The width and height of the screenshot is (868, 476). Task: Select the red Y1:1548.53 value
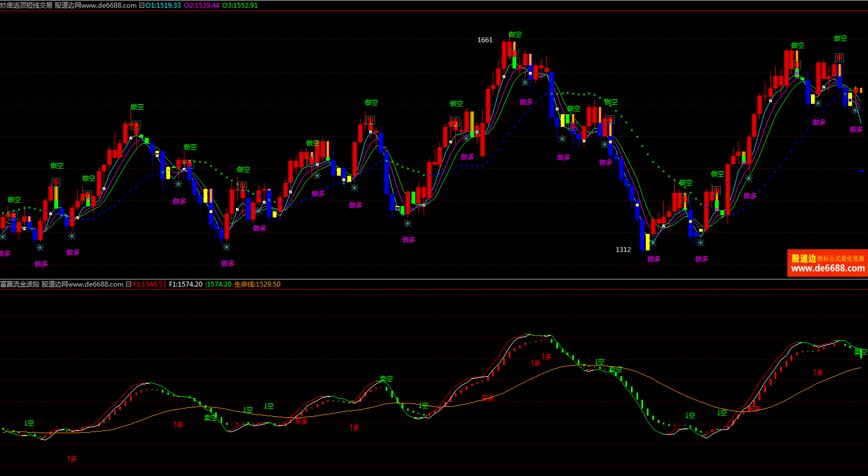click(x=149, y=284)
